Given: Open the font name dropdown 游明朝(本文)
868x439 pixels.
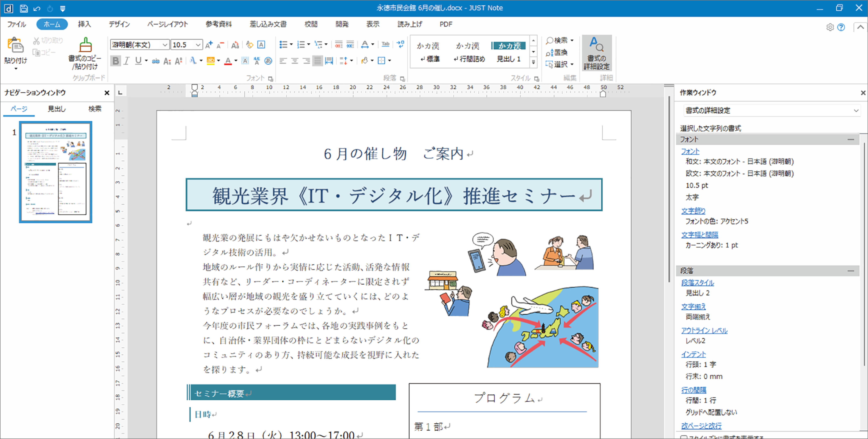Looking at the screenshot, I should click(x=165, y=45).
